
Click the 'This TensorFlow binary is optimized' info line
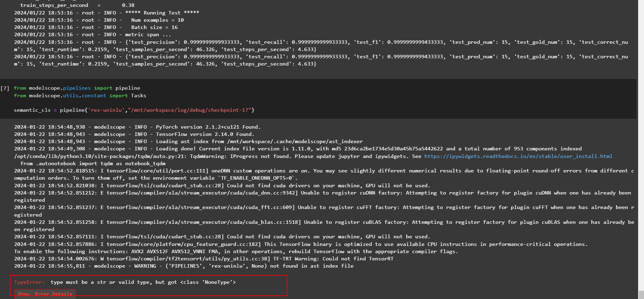pos(301,244)
